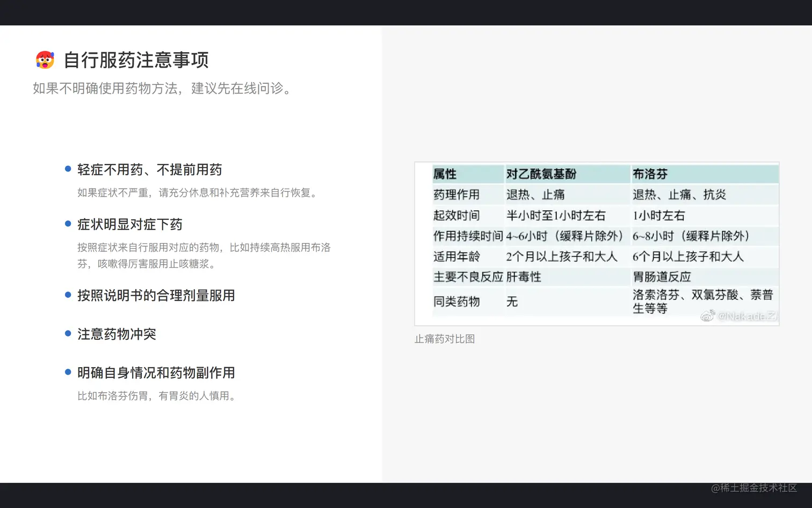Click the cell 半小时至1小时左右
Screen dimensions: 812x508
[556, 216]
